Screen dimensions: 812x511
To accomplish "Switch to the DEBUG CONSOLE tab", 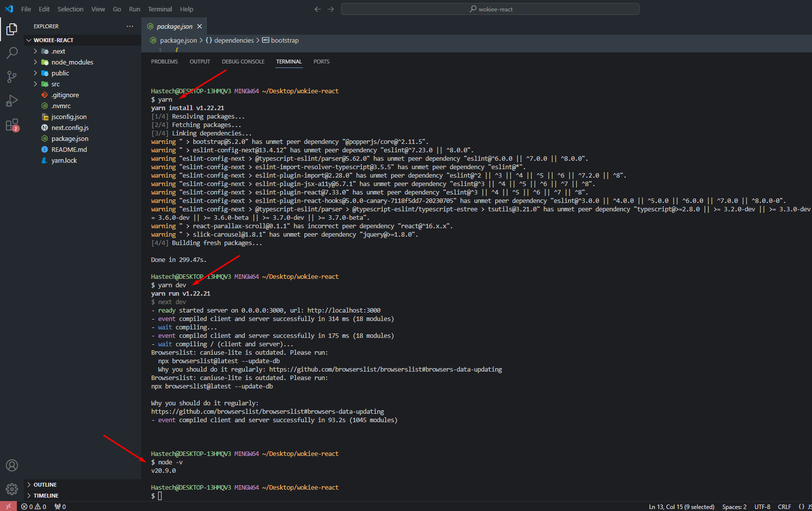I will click(243, 62).
